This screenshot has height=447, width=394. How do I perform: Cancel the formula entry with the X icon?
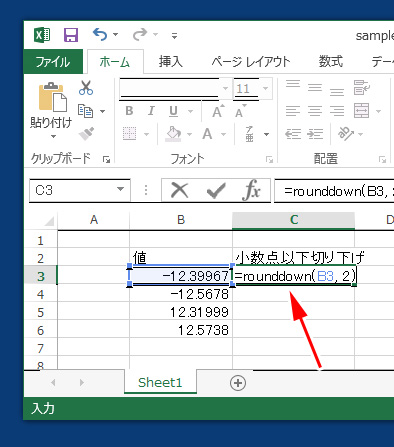pyautogui.click(x=179, y=191)
